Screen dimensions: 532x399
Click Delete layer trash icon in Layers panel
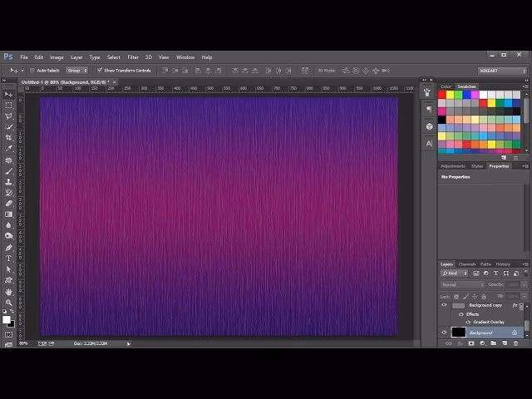tap(515, 343)
